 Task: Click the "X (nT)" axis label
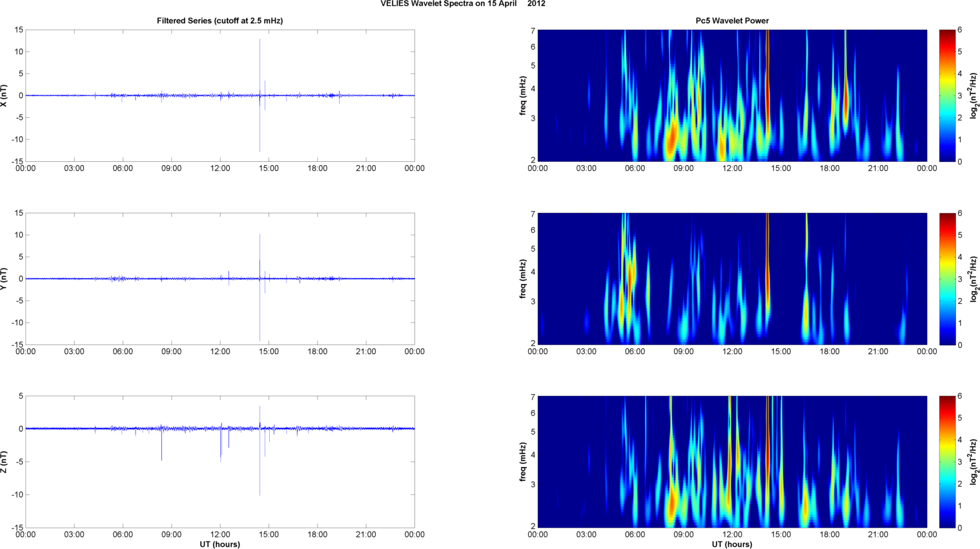click(4, 95)
